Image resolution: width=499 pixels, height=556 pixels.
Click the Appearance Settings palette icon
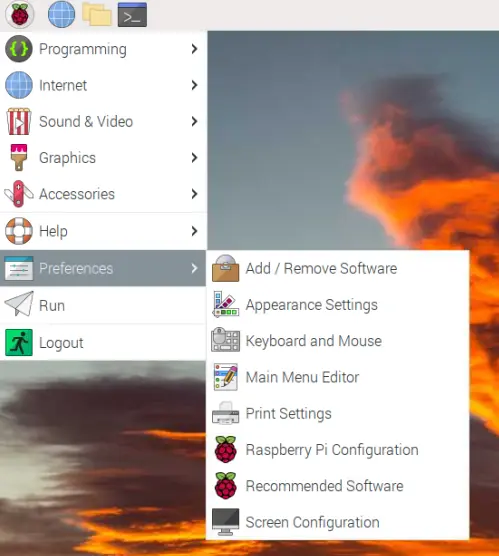pos(226,304)
